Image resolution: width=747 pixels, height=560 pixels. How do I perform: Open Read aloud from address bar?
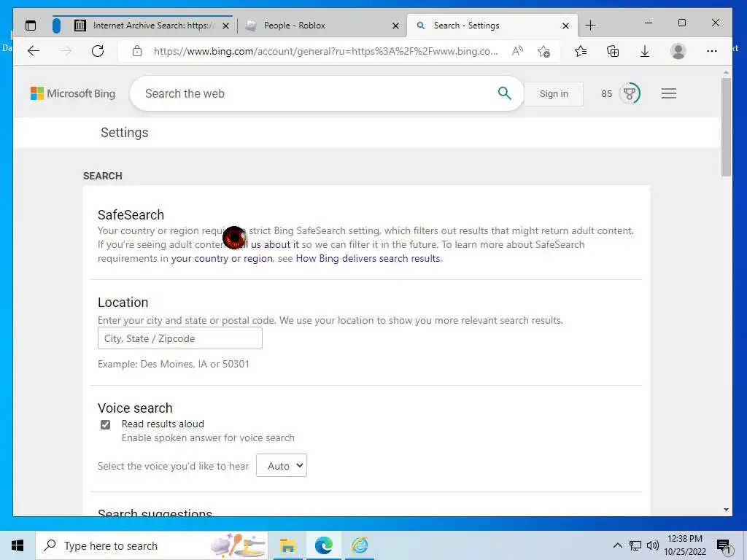pyautogui.click(x=517, y=51)
